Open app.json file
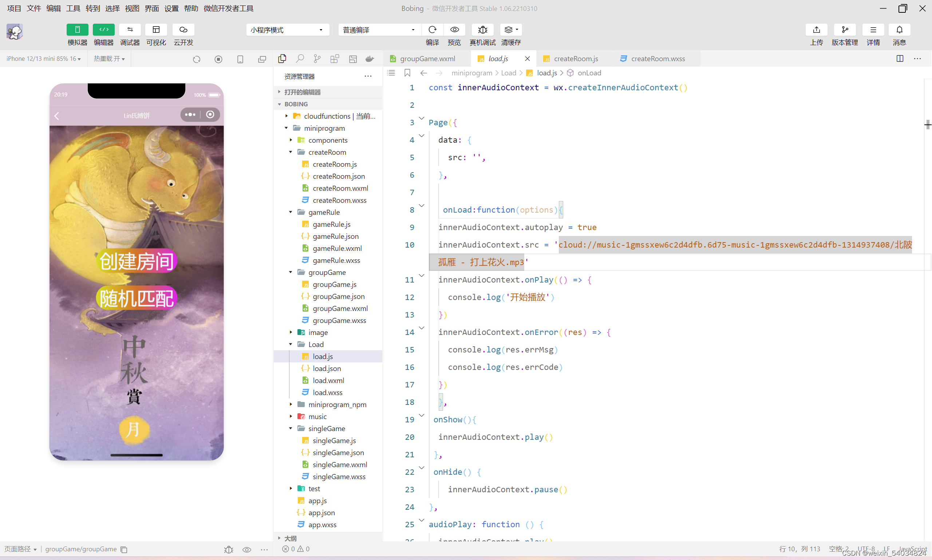 click(328, 512)
